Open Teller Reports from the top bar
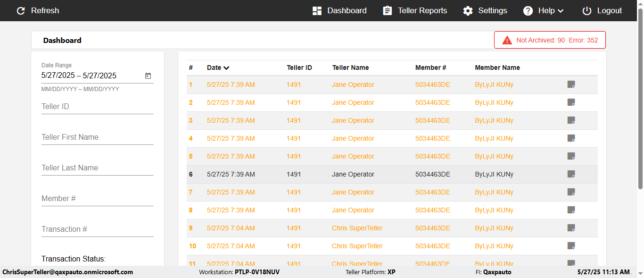644x278 pixels. click(x=415, y=11)
